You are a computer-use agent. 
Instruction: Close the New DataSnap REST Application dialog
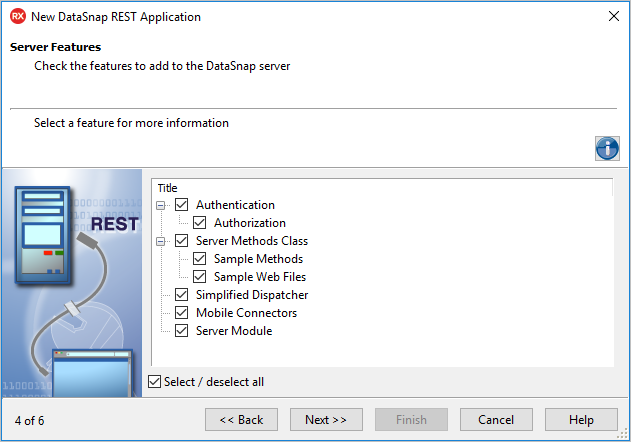pos(614,16)
